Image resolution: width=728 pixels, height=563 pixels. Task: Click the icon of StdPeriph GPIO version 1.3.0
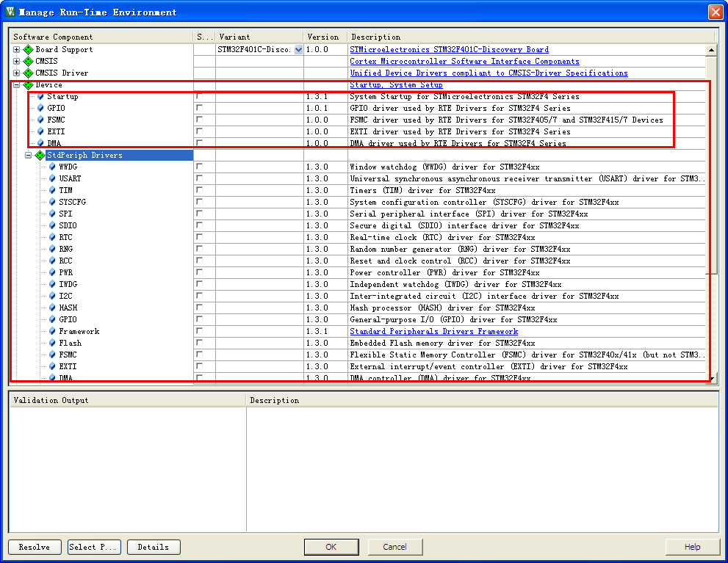pyautogui.click(x=52, y=319)
